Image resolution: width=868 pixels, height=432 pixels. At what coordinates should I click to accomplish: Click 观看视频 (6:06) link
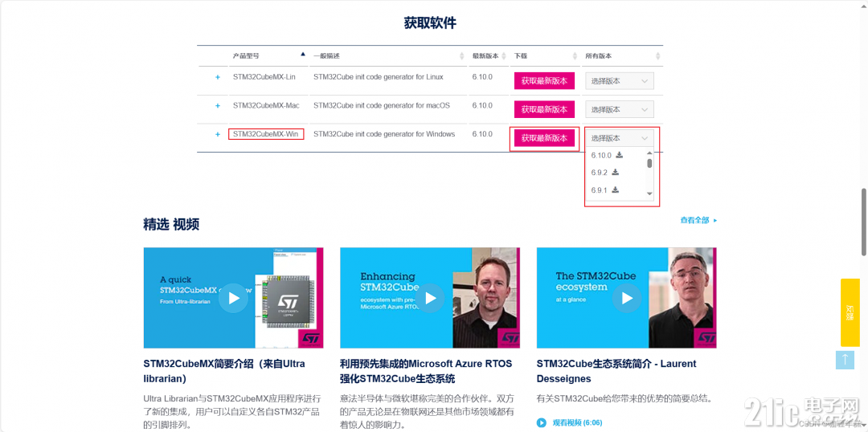point(577,422)
